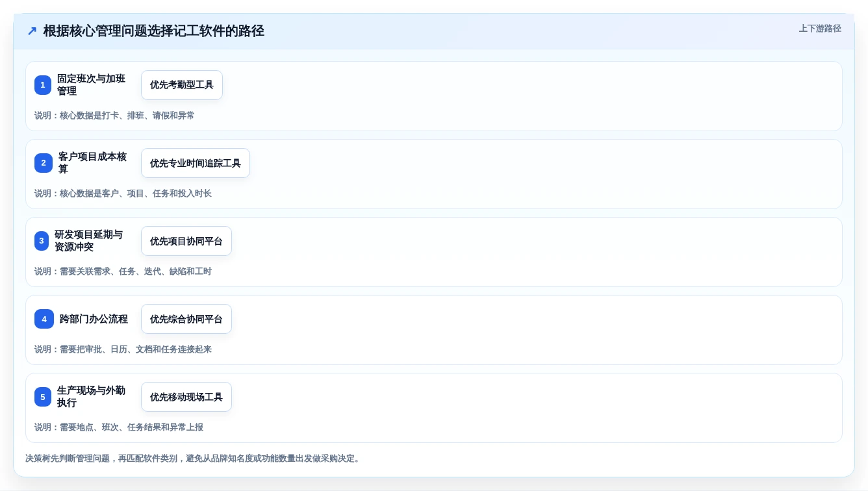Click the 固定班次与加班管理 label
The height and width of the screenshot is (491, 868).
pos(91,85)
